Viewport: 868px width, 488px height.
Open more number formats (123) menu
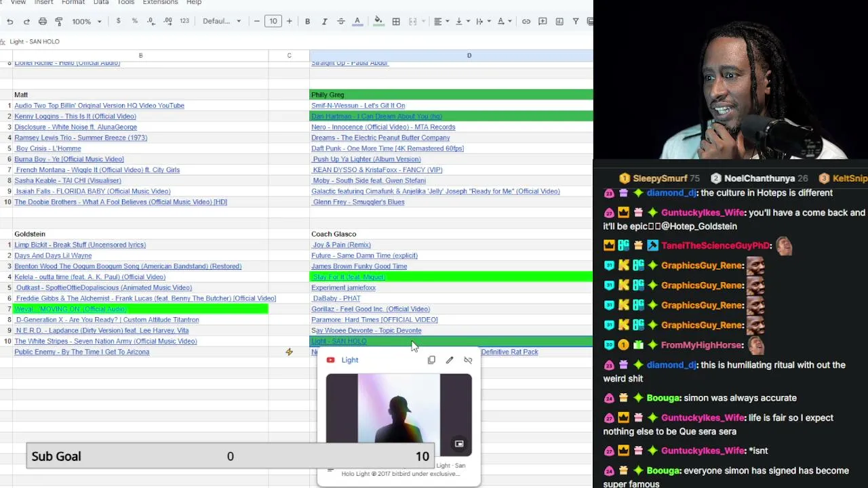tap(184, 22)
